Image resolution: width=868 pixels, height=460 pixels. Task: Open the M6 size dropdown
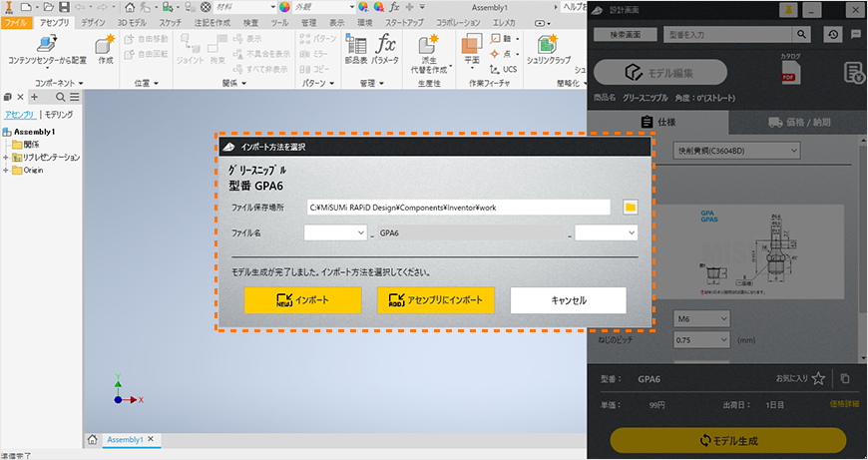pos(710,318)
